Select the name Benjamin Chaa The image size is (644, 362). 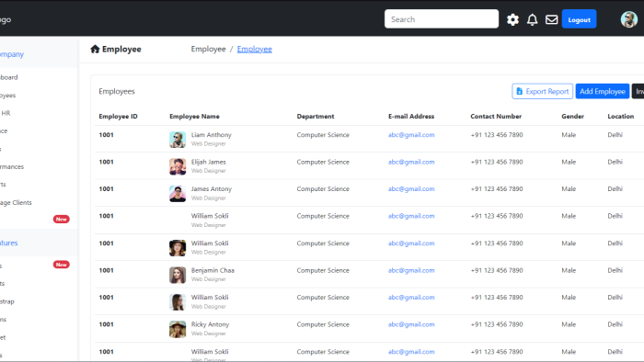(x=213, y=270)
